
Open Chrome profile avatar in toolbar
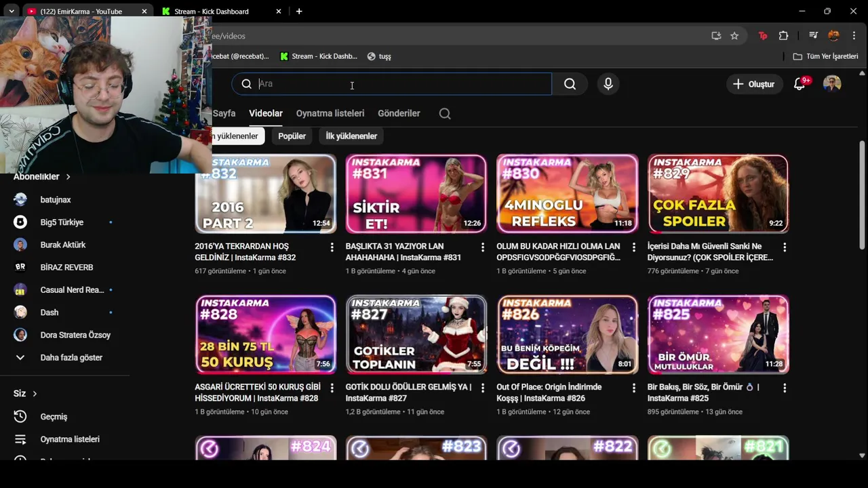[x=834, y=36]
